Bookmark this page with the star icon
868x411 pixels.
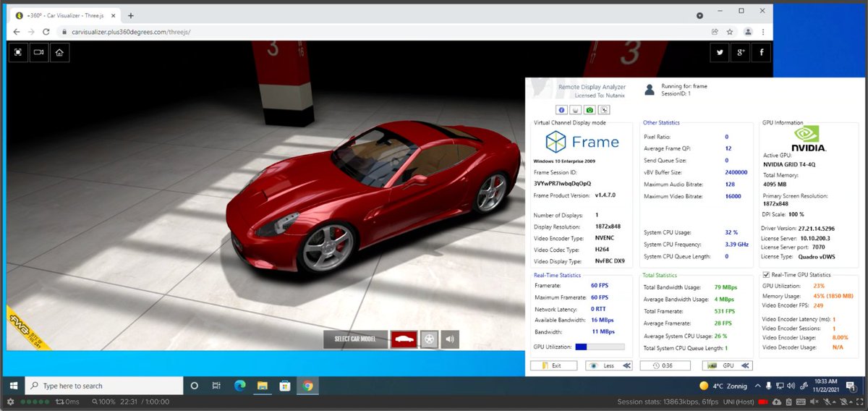tap(730, 32)
